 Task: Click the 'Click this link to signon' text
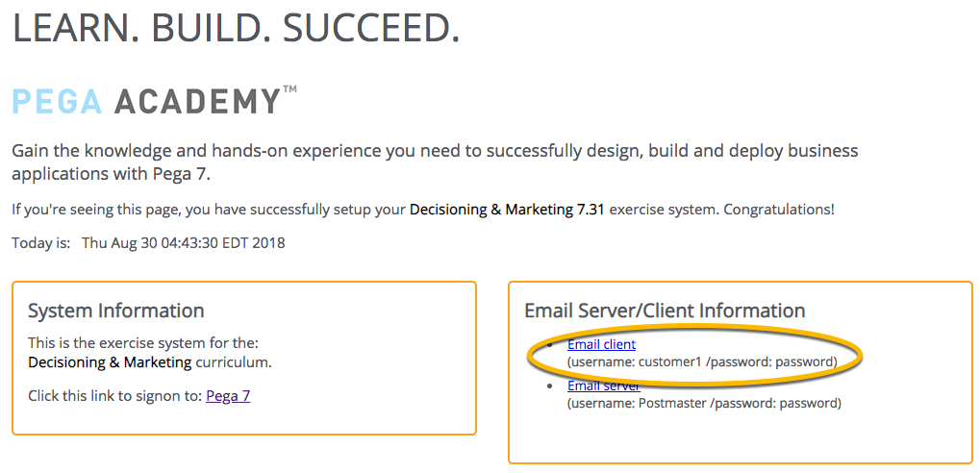click(115, 396)
